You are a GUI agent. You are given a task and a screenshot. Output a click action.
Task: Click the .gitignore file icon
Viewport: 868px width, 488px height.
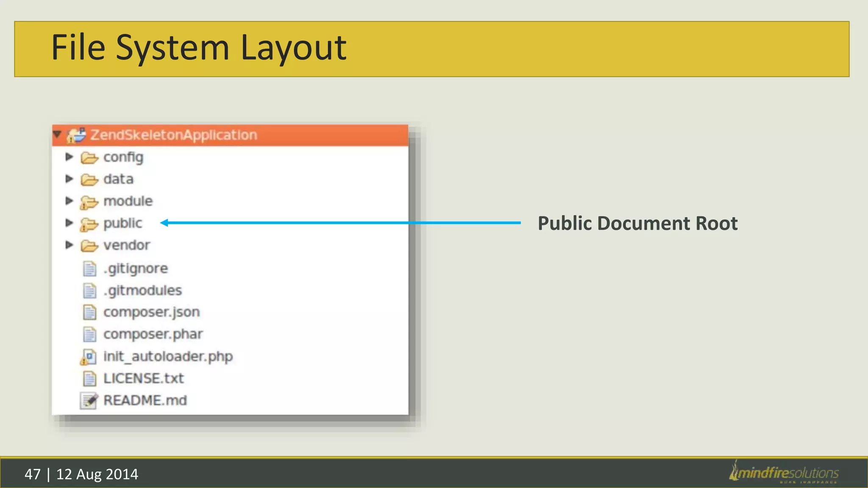[x=89, y=269]
